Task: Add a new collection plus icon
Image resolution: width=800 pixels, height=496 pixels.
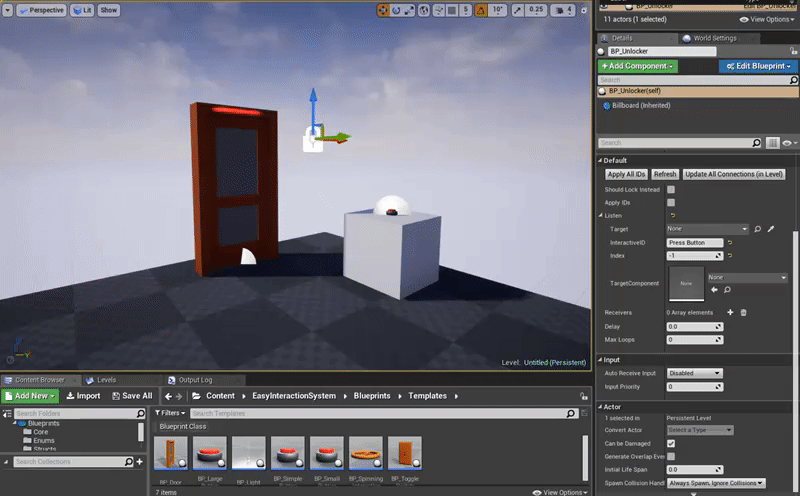Action: coord(140,462)
